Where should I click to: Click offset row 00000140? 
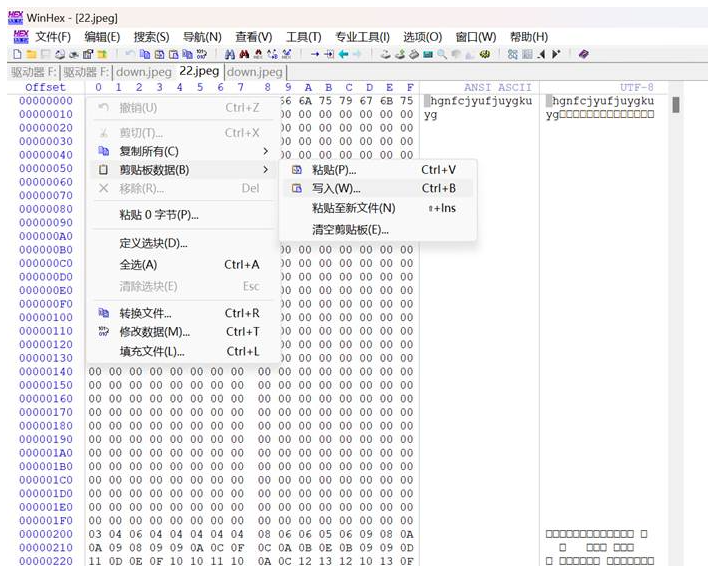[46, 372]
